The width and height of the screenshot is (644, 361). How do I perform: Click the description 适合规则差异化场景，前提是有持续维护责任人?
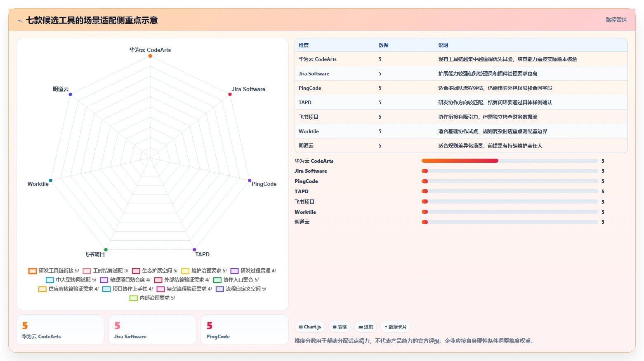(490, 146)
